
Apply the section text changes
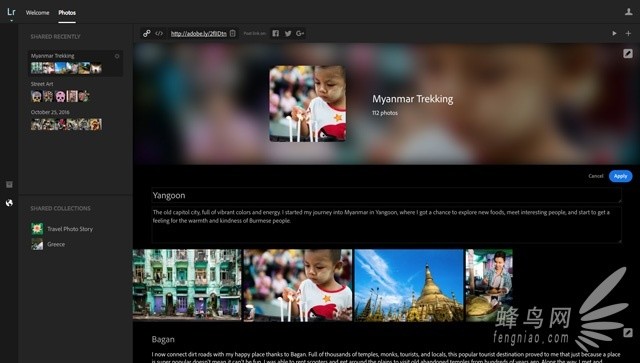pos(620,176)
